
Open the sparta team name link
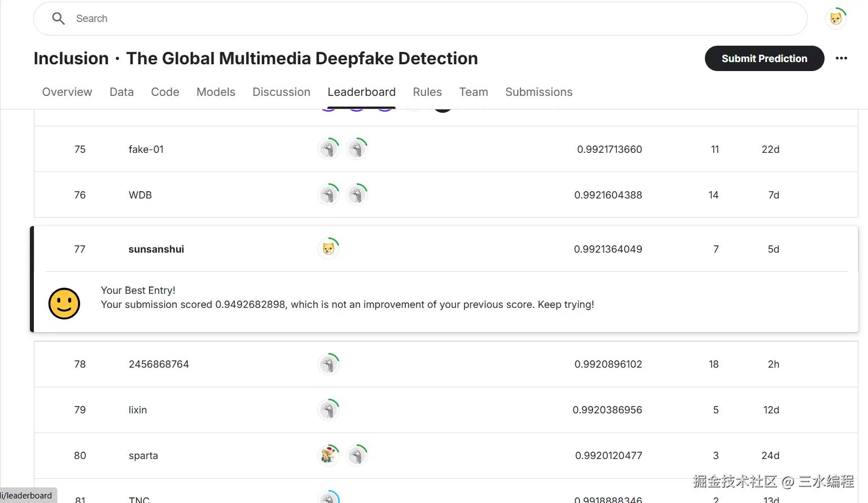pyautogui.click(x=143, y=456)
